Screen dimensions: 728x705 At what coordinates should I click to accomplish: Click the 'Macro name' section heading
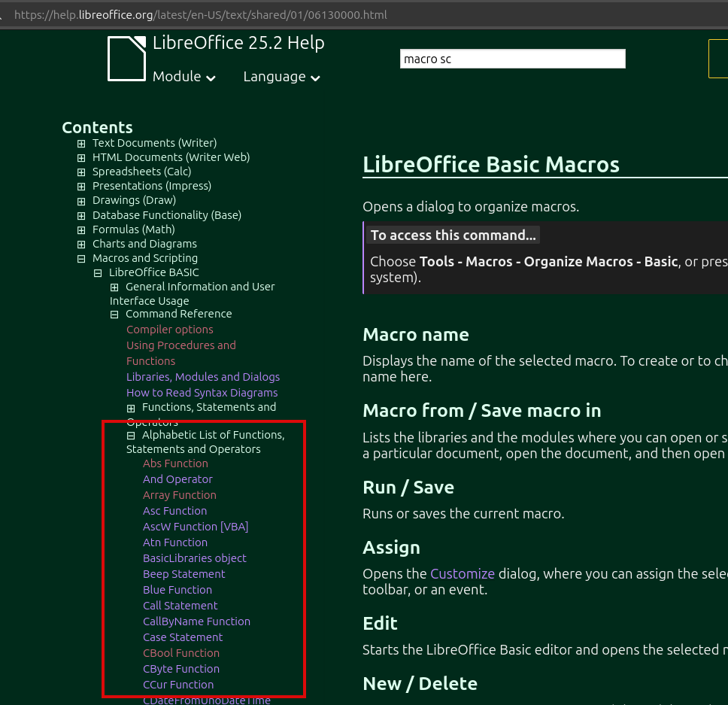coord(416,335)
